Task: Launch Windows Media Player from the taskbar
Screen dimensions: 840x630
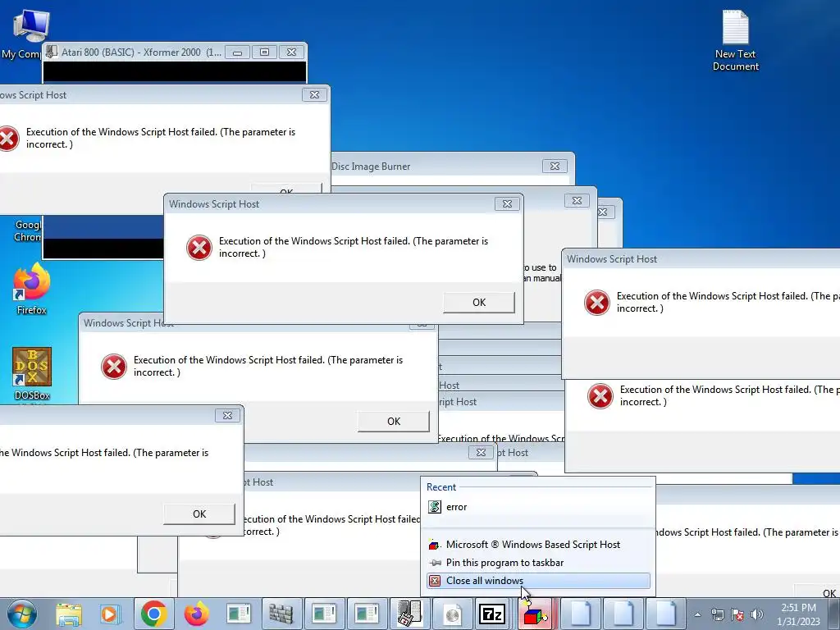Action: pos(110,614)
